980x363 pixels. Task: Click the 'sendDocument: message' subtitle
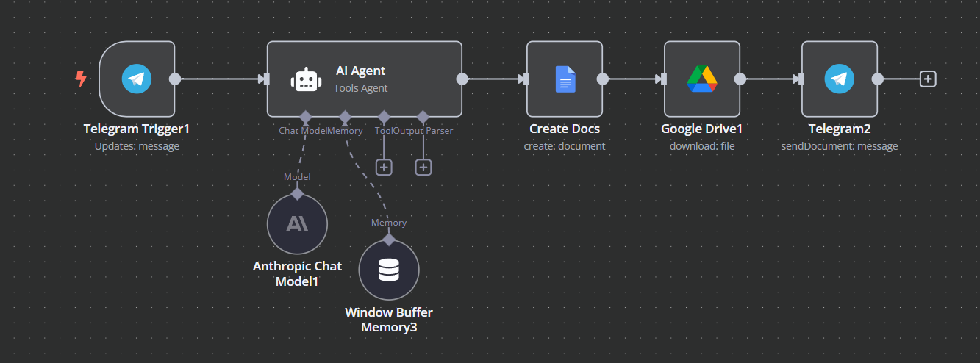pyautogui.click(x=840, y=146)
